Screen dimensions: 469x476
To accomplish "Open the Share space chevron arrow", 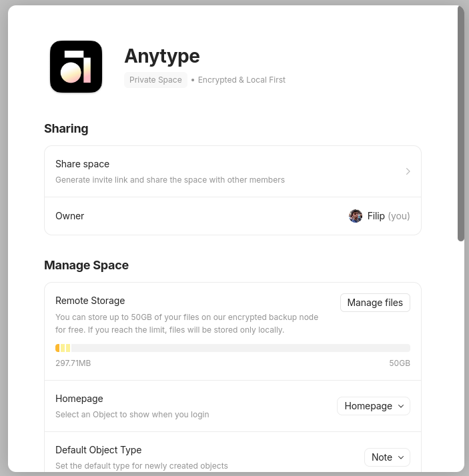I will tap(408, 171).
